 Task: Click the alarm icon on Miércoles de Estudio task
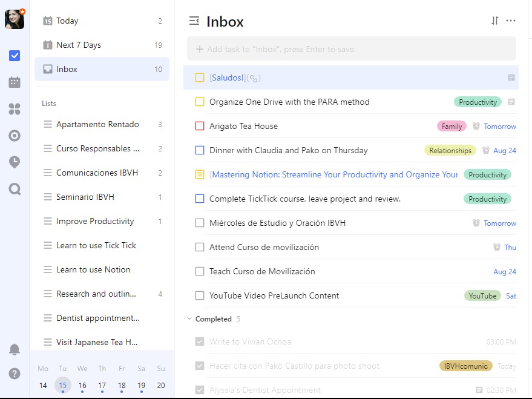(x=476, y=223)
